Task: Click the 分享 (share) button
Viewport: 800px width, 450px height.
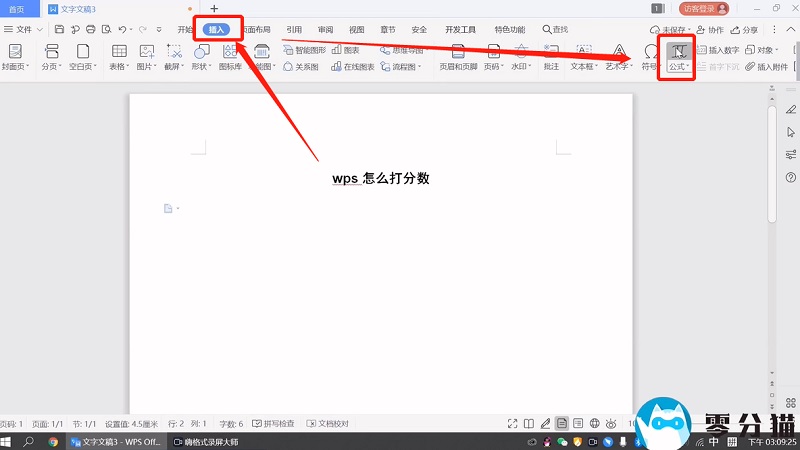Action: pyautogui.click(x=744, y=30)
